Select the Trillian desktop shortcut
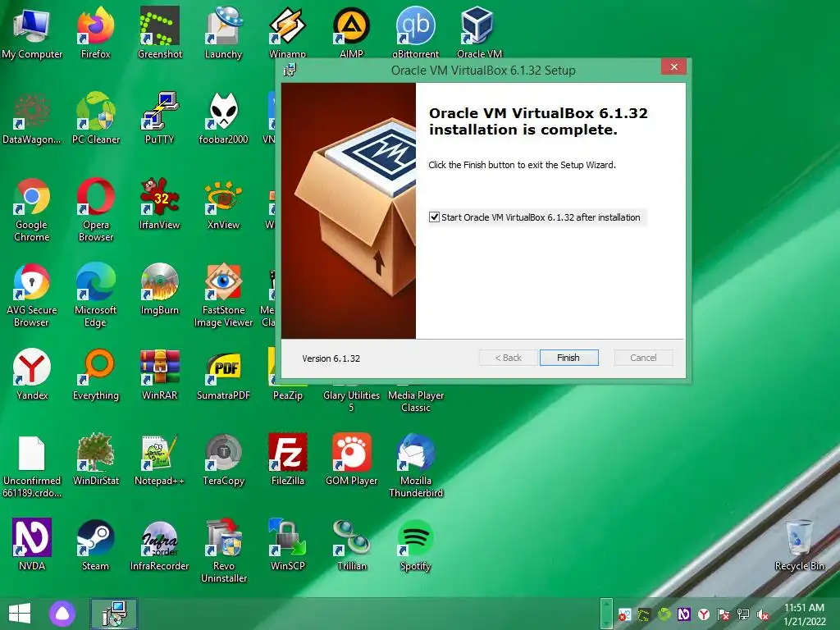 pyautogui.click(x=351, y=545)
